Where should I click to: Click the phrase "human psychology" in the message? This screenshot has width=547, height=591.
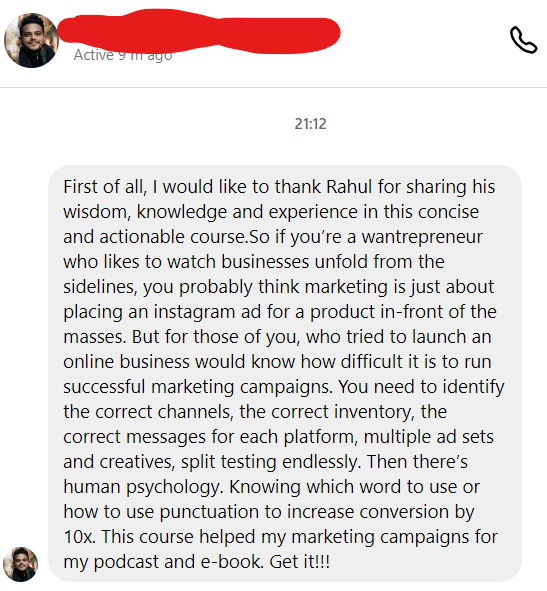click(x=141, y=487)
